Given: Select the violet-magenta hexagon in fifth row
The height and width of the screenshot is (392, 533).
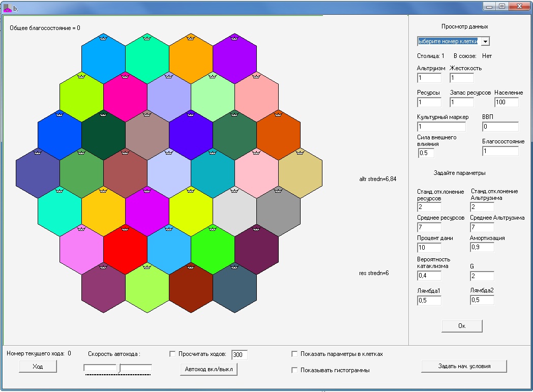Looking at the screenshot, I should click(147, 211).
